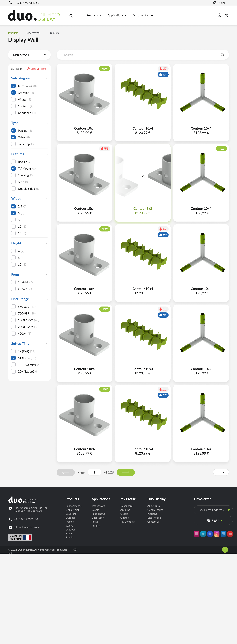Screen dimensions: 237x644
Task: Click the page number input box
Action: [x=94, y=472]
